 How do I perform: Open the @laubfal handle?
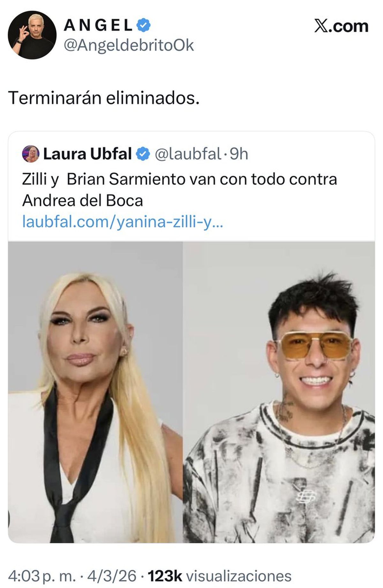(x=188, y=154)
